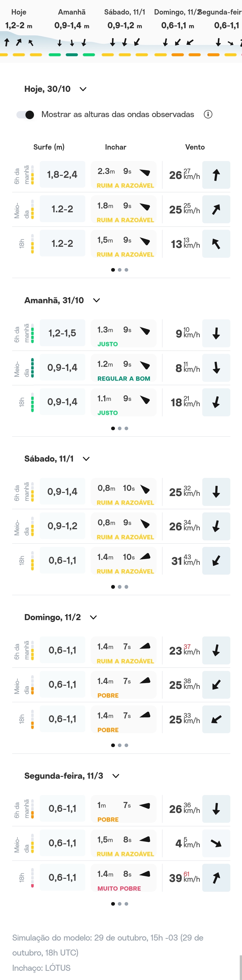
Task: Collapse the Amanhã, 31/10 section
Action: coord(97,301)
